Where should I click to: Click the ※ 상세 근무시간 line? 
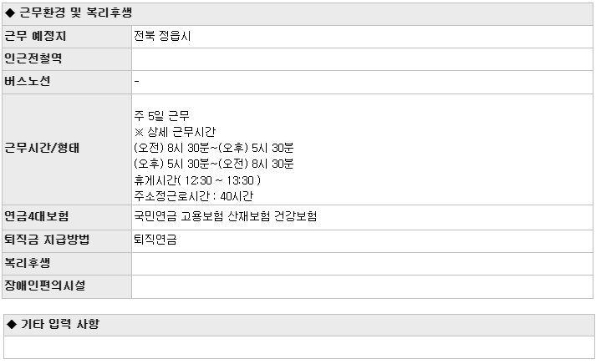click(175, 132)
